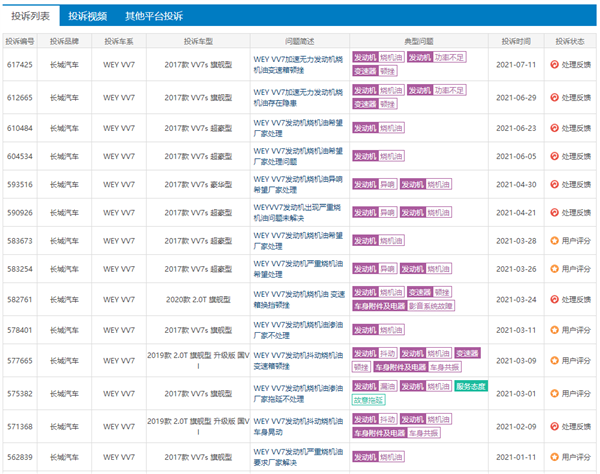Click the green 故意拖延 tag
Screen dimensions: 600x474
368,400
